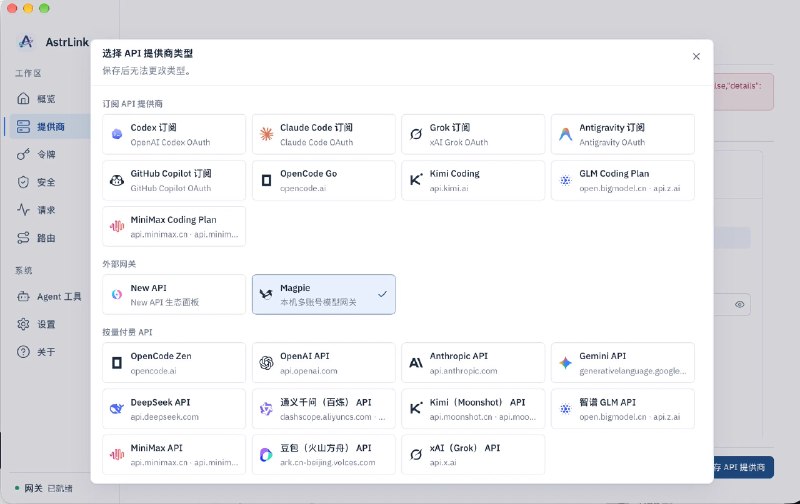Click the Kimi Coding logo icon

[x=416, y=180]
